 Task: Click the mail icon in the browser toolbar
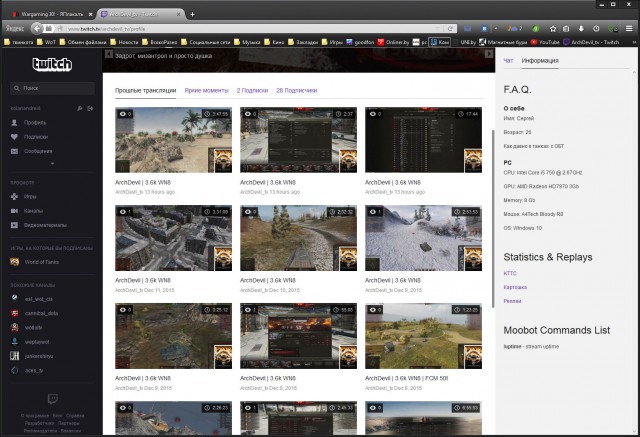click(x=468, y=29)
